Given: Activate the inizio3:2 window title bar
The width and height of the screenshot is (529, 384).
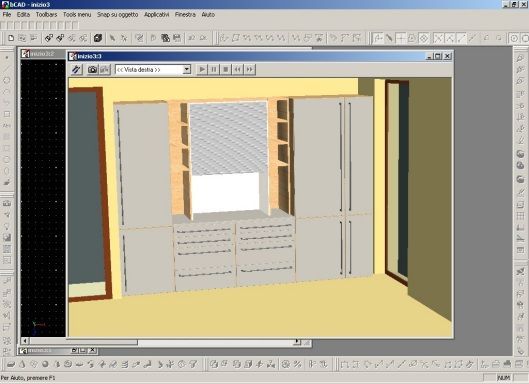Looking at the screenshot, I should [43, 54].
